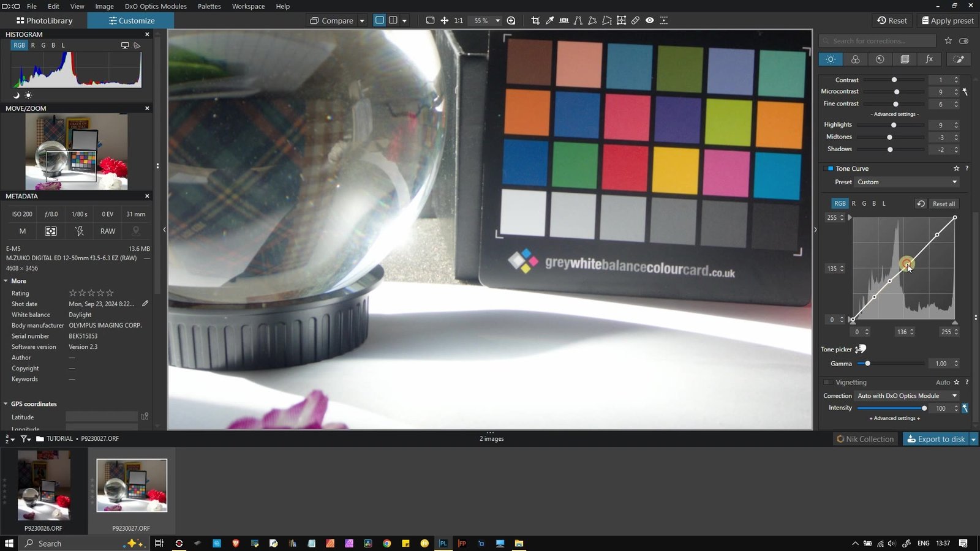980x551 pixels.
Task: Open the Palettes menu
Action: click(x=209, y=6)
